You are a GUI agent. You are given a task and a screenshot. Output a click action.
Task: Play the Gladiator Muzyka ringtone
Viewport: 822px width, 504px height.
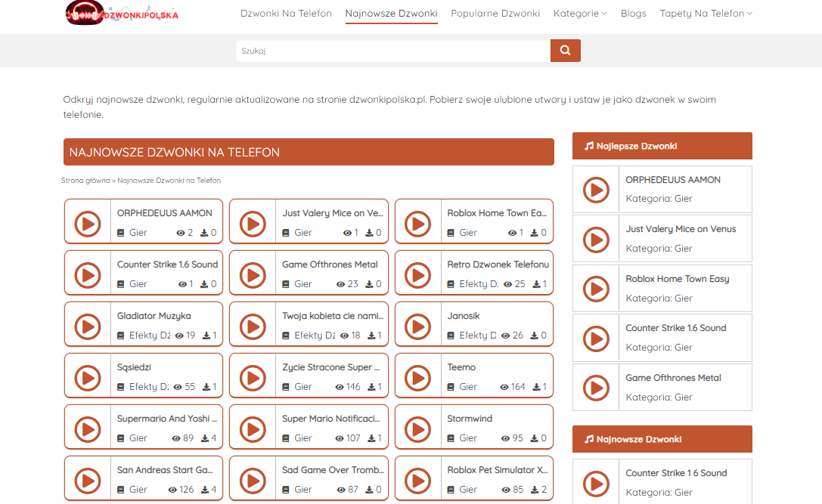click(88, 327)
